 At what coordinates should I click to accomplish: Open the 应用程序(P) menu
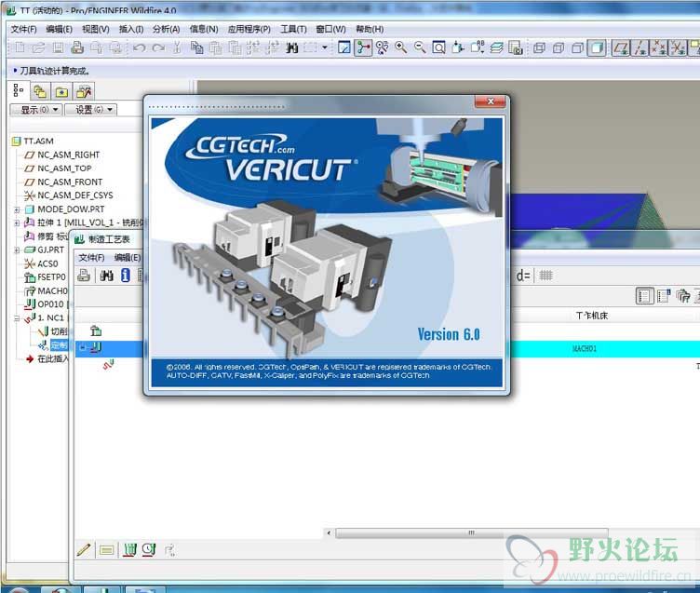[x=249, y=30]
